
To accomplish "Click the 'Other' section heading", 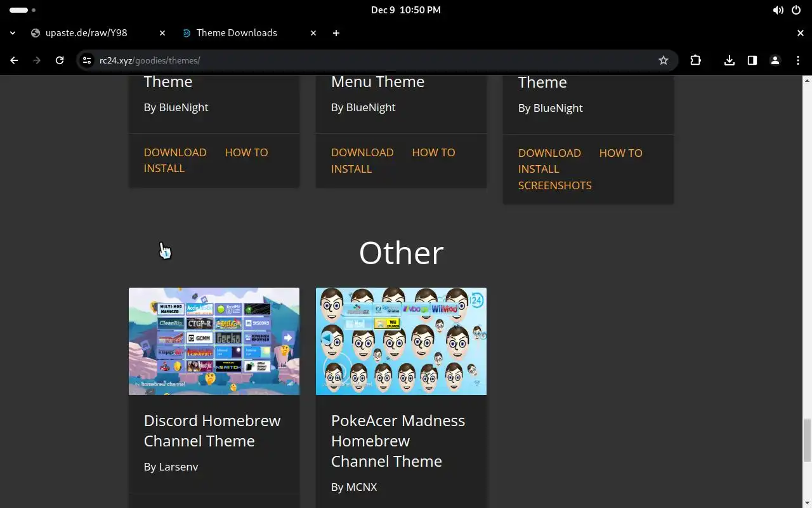I will click(401, 253).
